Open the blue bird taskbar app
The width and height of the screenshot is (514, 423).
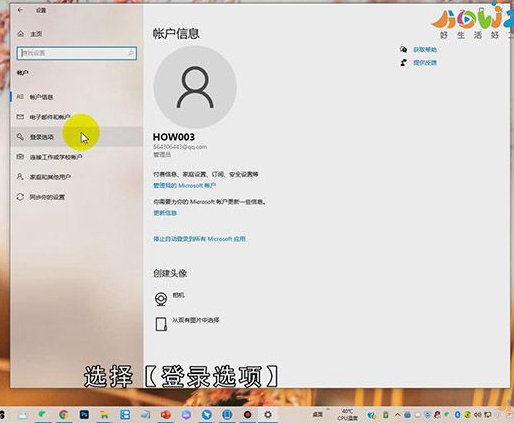pyautogui.click(x=207, y=414)
